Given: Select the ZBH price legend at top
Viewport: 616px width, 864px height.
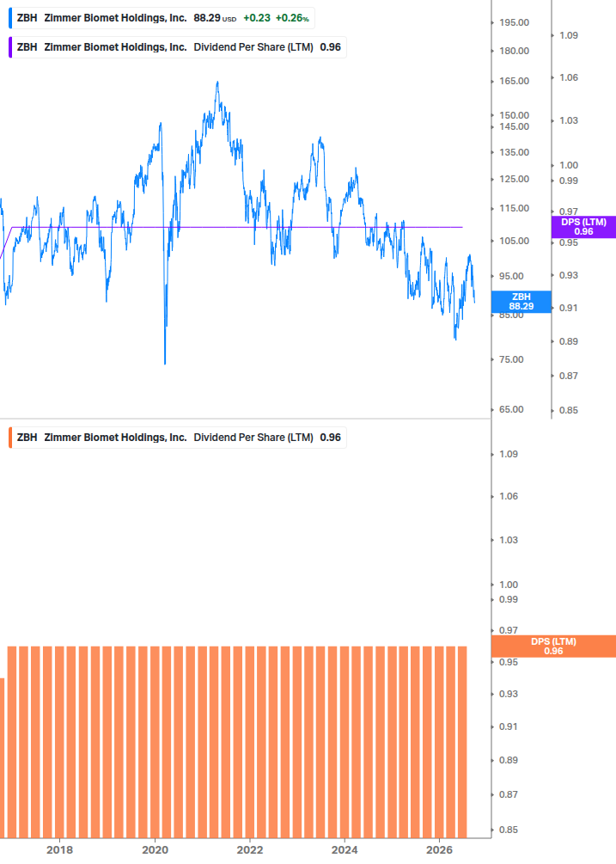Looking at the screenshot, I should click(x=162, y=18).
